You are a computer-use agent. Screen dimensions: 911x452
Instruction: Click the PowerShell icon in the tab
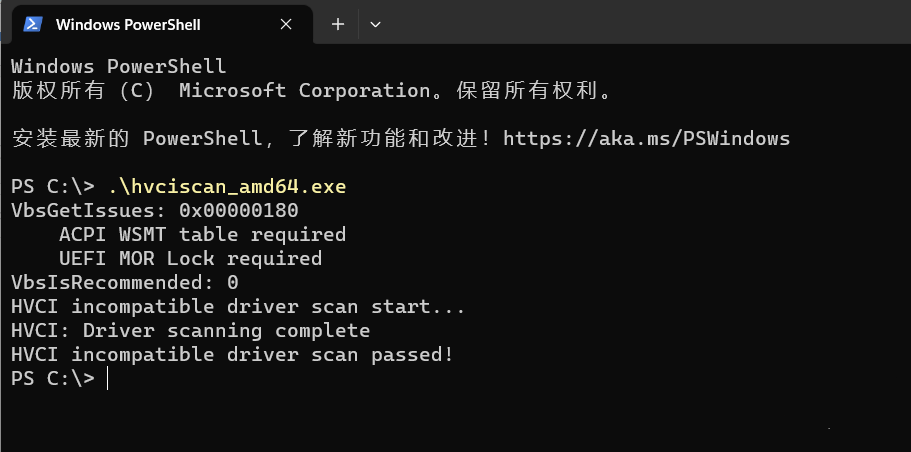click(33, 23)
